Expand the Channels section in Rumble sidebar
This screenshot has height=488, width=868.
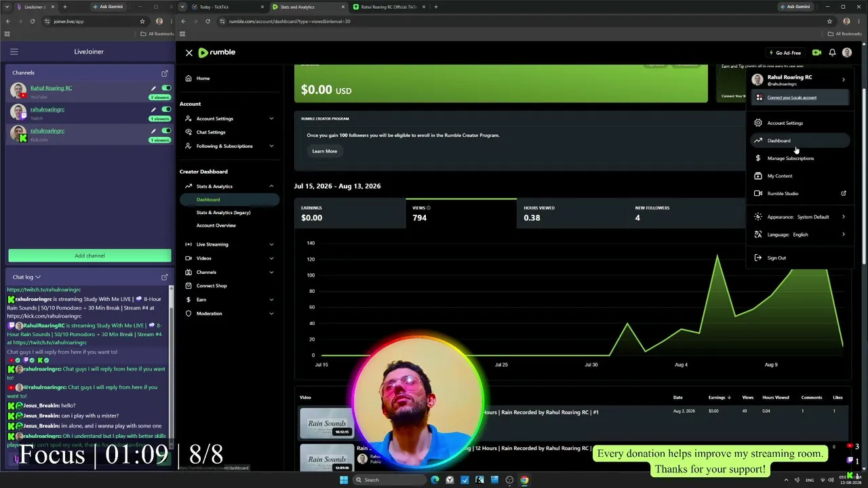coord(229,272)
